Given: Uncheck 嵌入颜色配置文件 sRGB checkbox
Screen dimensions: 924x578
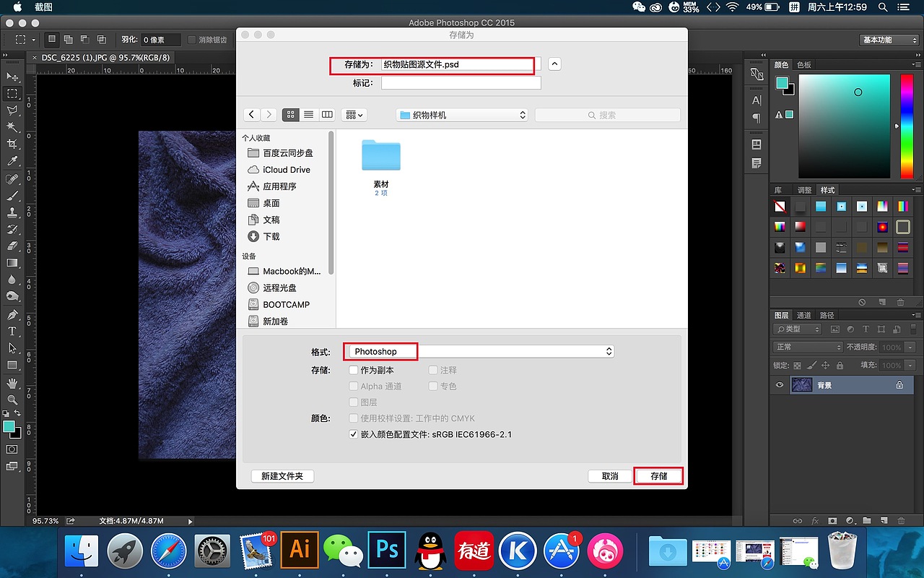Looking at the screenshot, I should [x=354, y=434].
